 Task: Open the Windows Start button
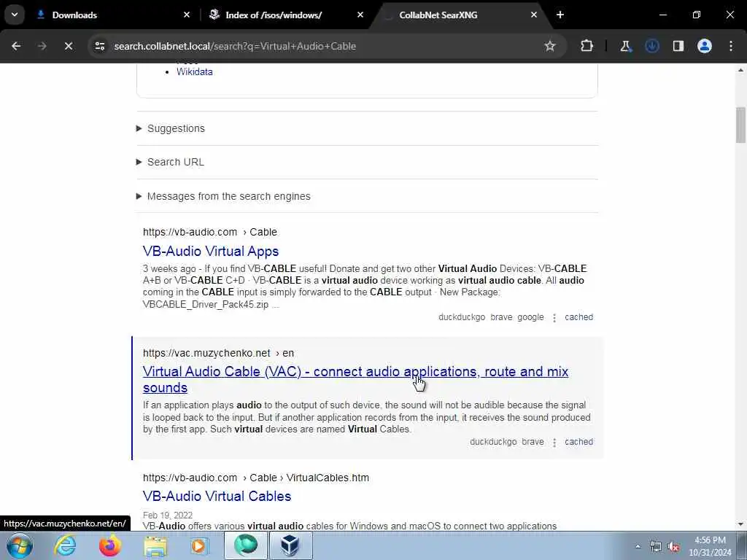coord(20,545)
